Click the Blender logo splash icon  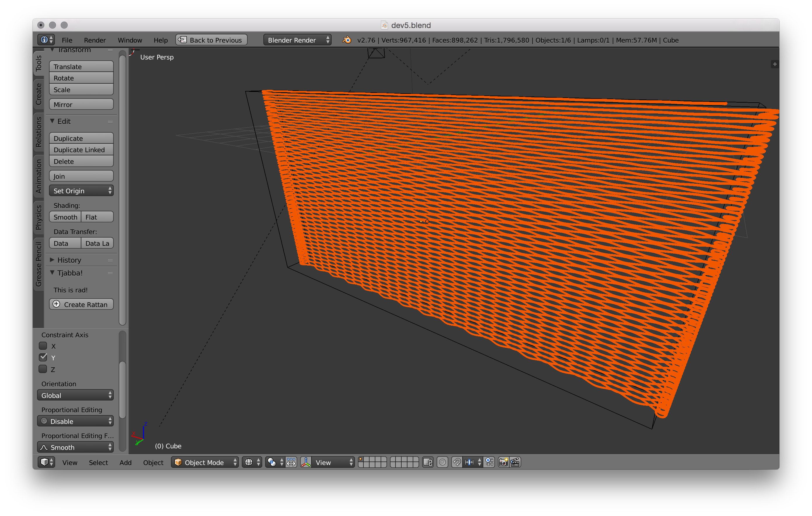pos(347,40)
